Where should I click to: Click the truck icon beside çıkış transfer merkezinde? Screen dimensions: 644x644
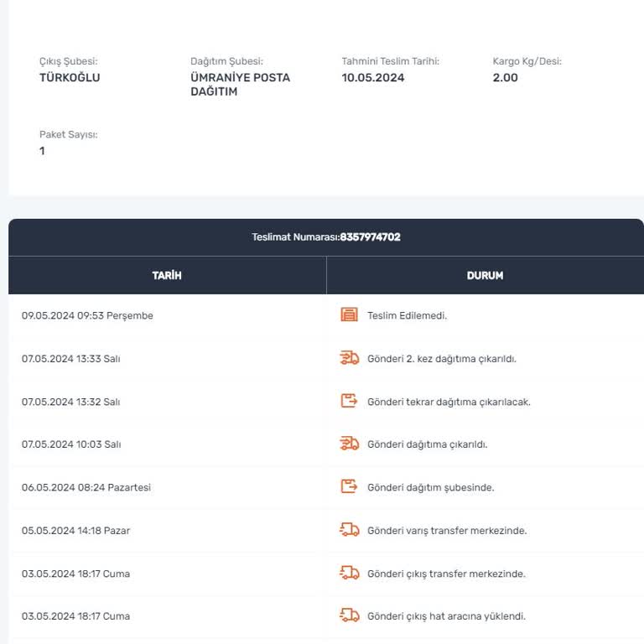349,573
